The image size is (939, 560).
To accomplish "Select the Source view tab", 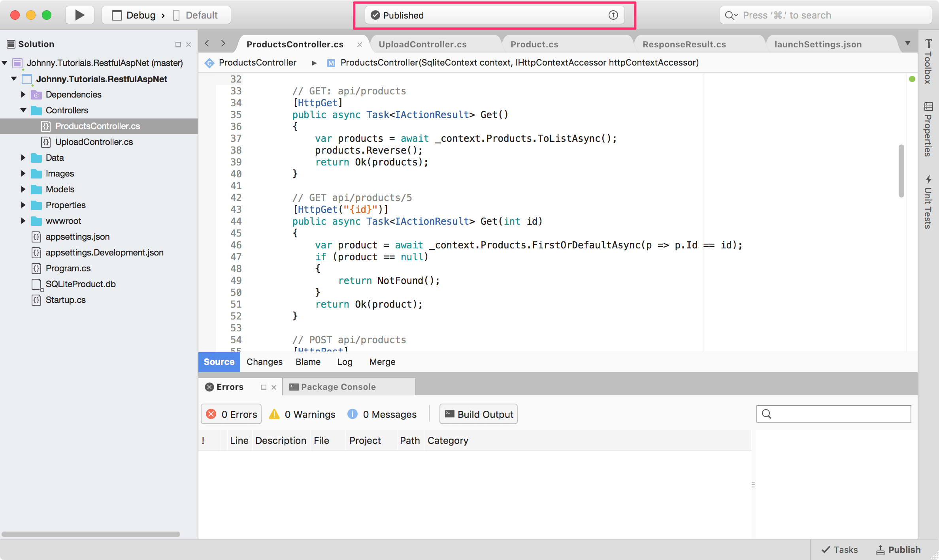I will coord(219,362).
